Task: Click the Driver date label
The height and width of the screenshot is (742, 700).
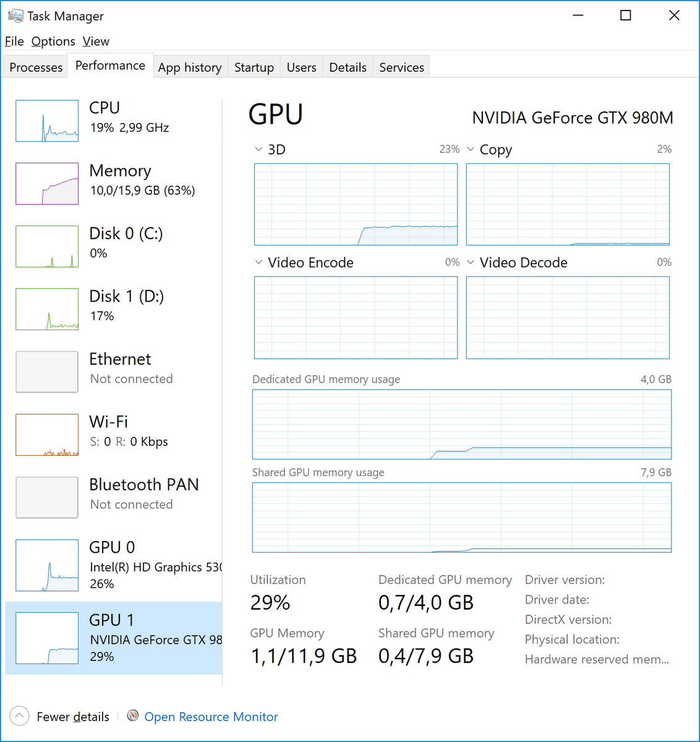Action: [557, 600]
